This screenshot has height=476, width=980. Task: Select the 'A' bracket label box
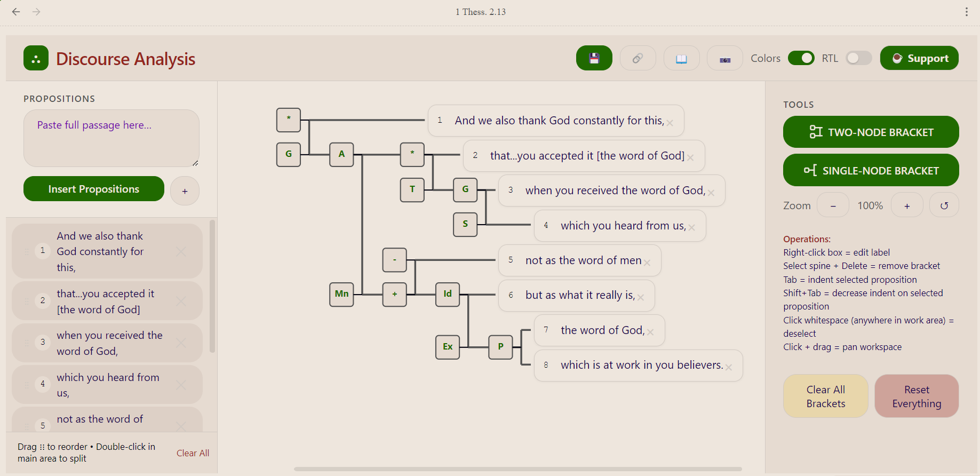pyautogui.click(x=341, y=154)
